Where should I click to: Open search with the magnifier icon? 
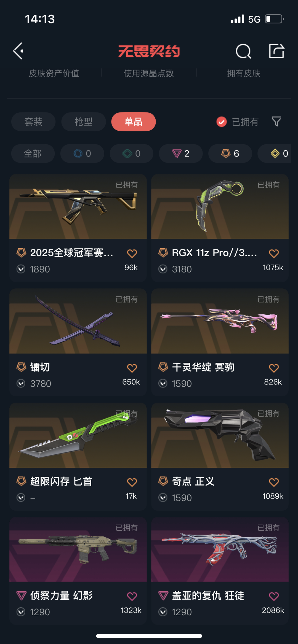(x=243, y=51)
